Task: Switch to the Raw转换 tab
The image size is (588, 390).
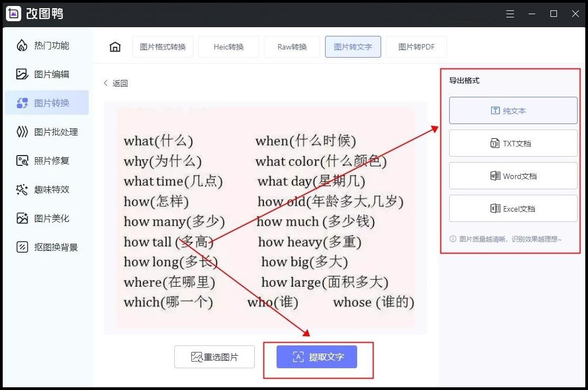Action: tap(292, 47)
